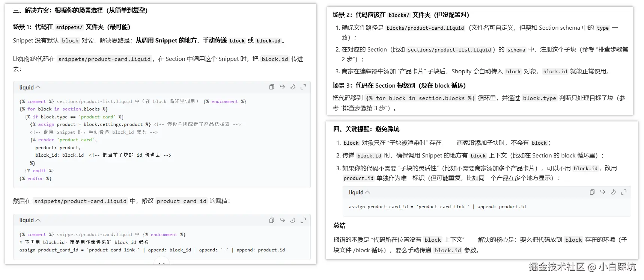This screenshot has height=280, width=644.
Task: Collapse liquid header of block_id append code block
Action: pyautogui.click(x=30, y=220)
